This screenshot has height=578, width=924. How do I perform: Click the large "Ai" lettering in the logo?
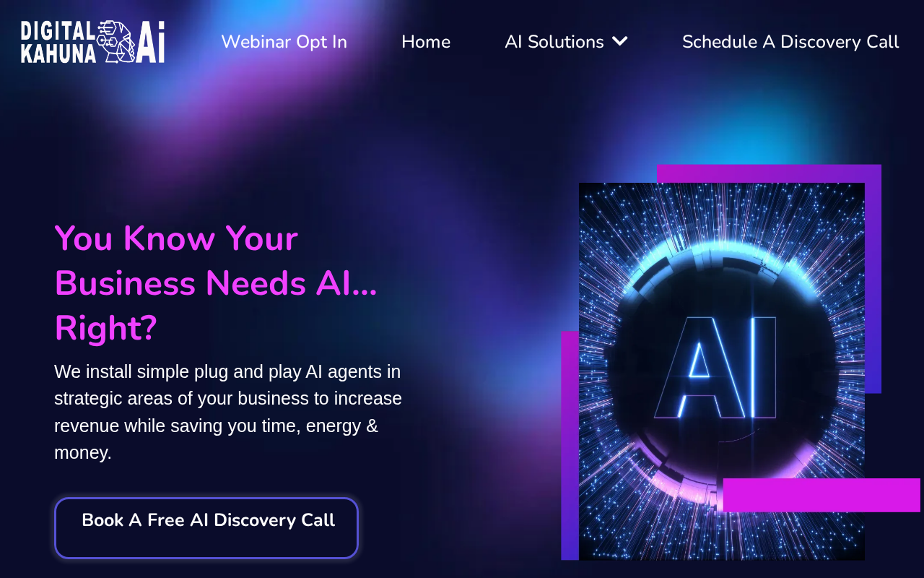[x=150, y=42]
